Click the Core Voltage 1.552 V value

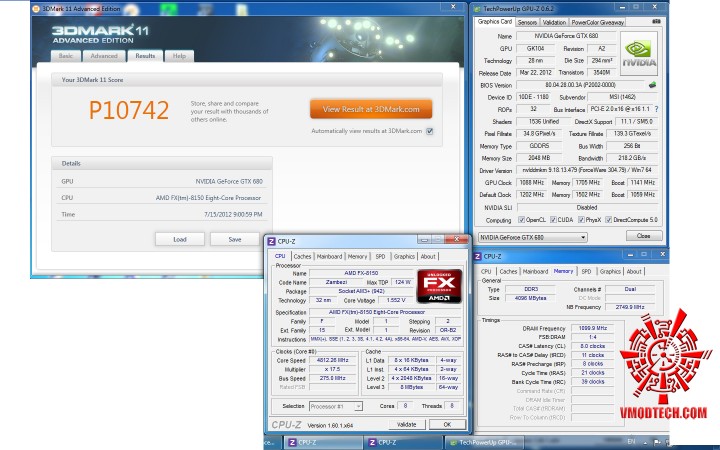(x=395, y=300)
